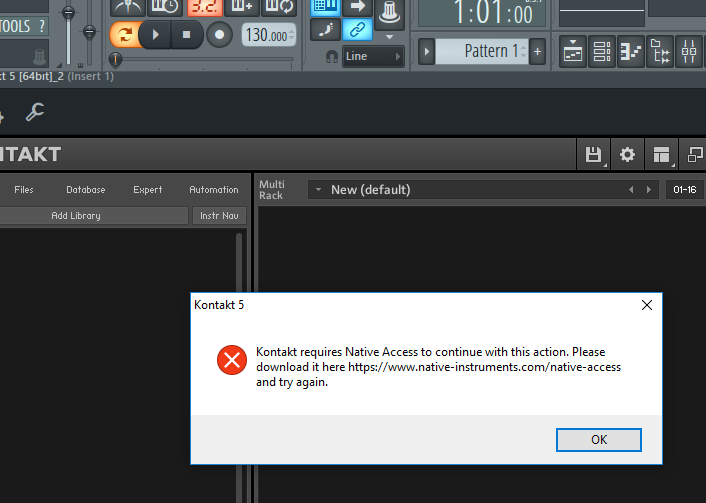Open the Playlist view icon
Viewport: 706px width, 503px height.
click(x=573, y=51)
